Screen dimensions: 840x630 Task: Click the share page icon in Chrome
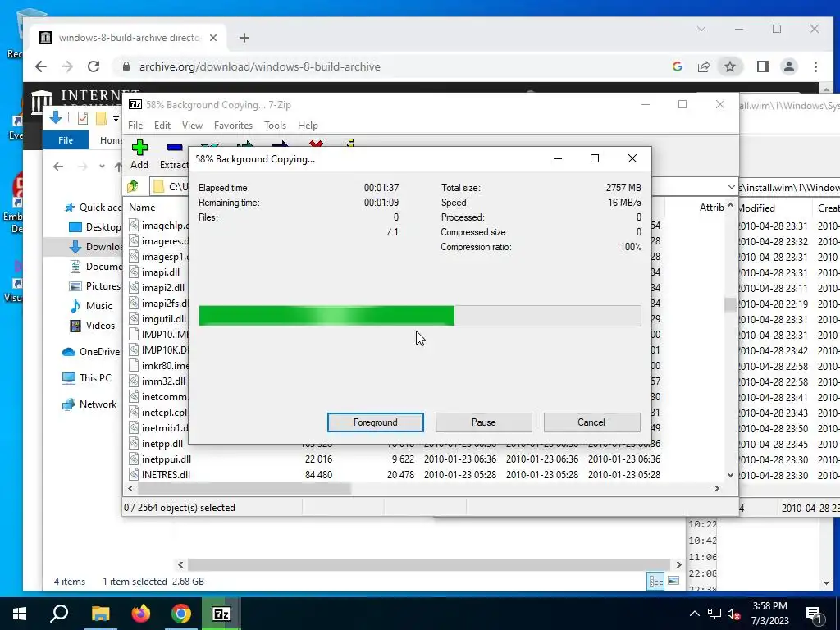(x=704, y=66)
